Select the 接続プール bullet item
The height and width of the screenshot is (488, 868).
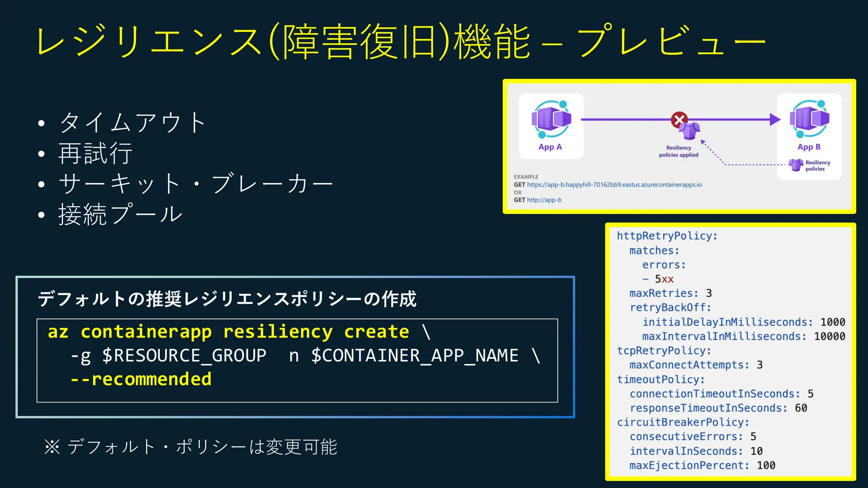pos(120,214)
